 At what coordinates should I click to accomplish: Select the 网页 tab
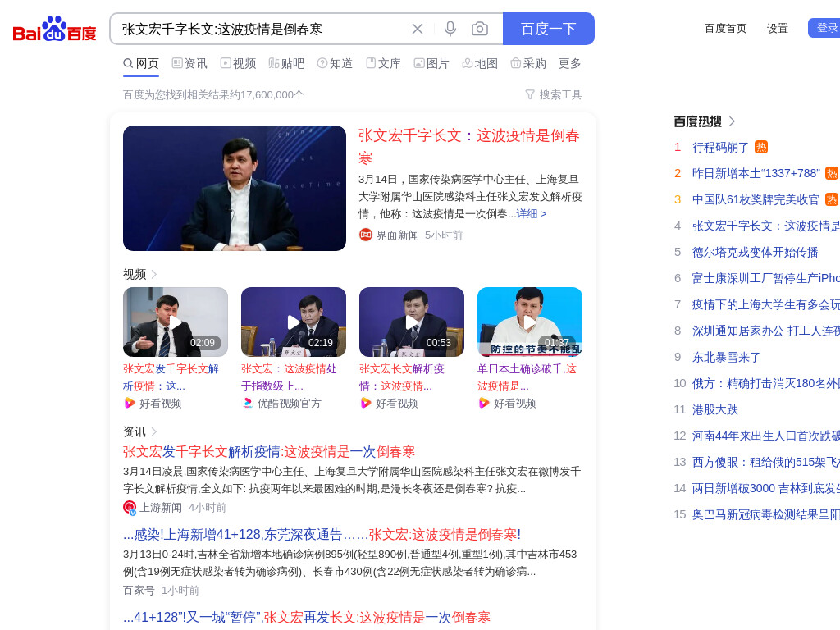coord(141,64)
